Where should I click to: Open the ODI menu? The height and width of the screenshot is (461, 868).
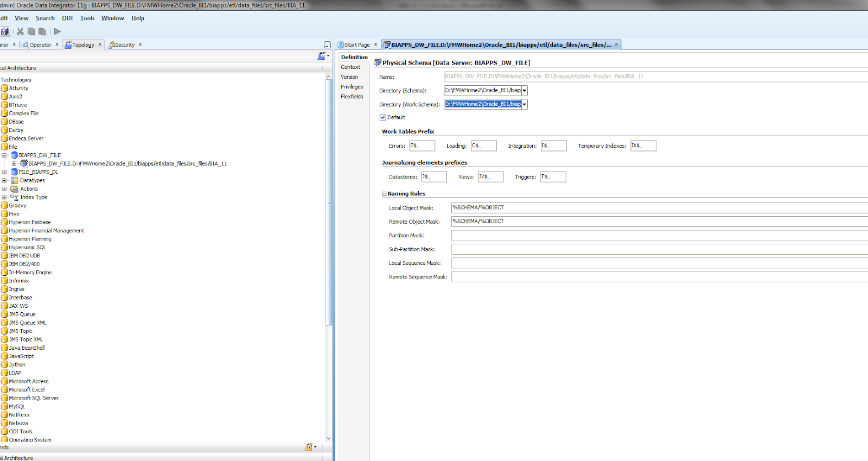67,18
